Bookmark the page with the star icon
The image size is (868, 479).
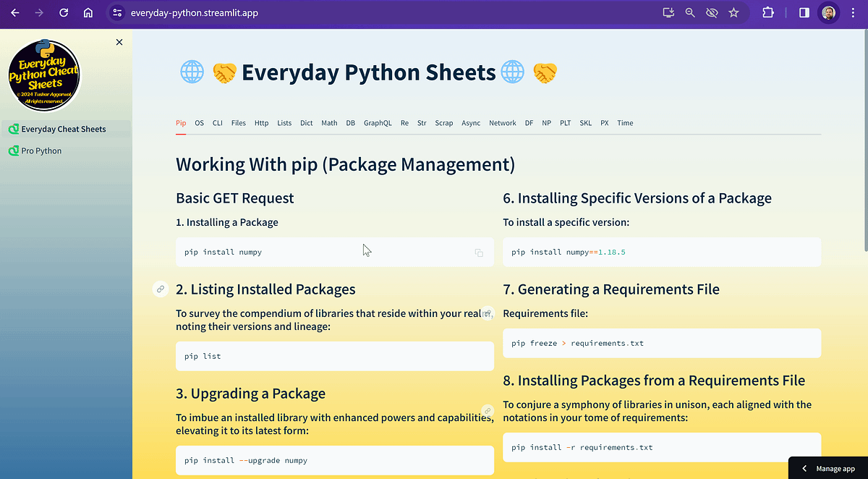point(733,12)
